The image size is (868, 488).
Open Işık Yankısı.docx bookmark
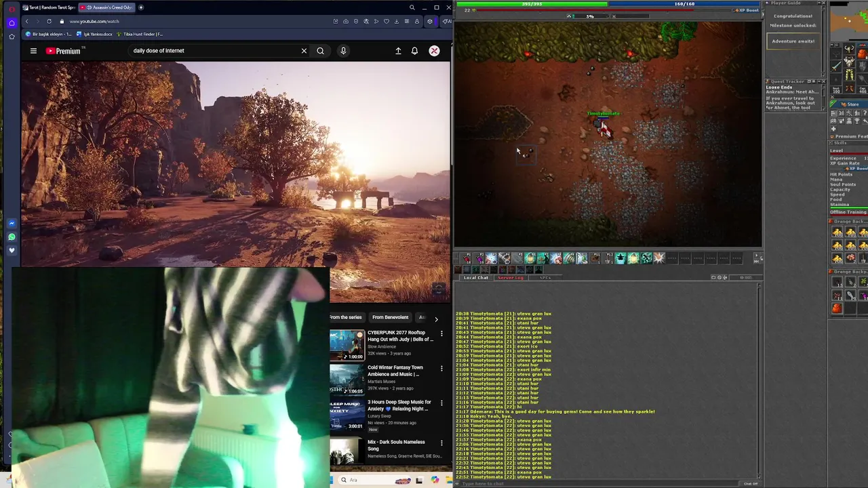point(94,34)
